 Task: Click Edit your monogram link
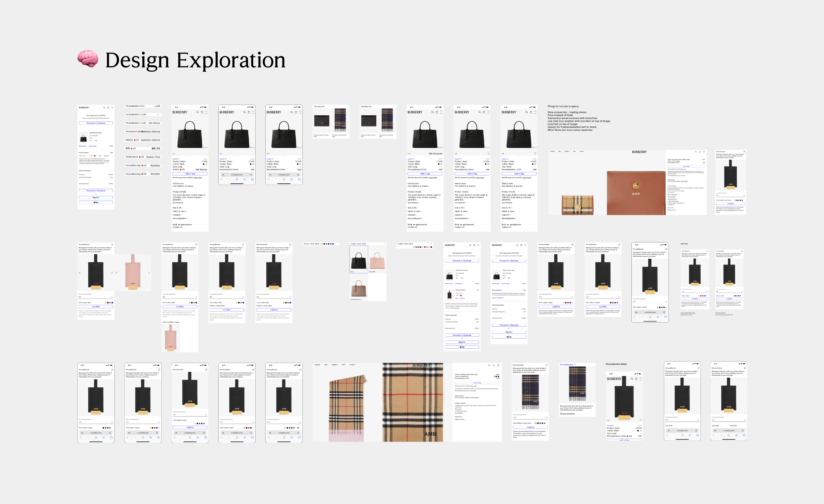pos(567,414)
